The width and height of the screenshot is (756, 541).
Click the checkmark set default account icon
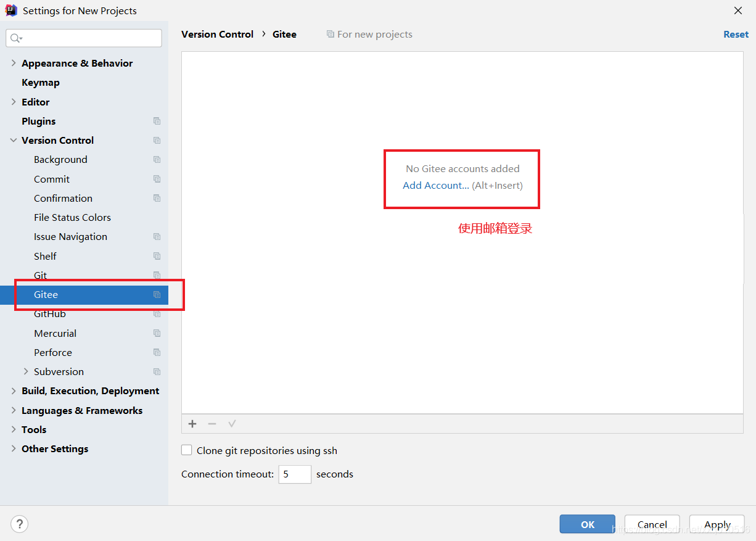(232, 424)
